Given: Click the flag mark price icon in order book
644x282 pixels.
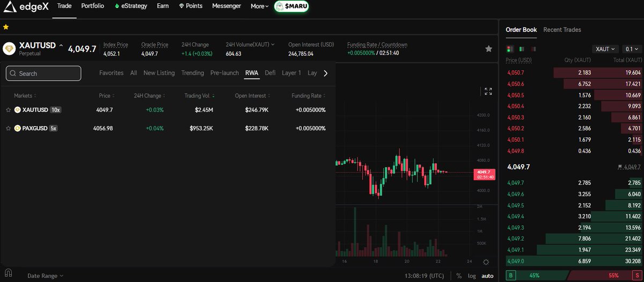Looking at the screenshot, I should pos(620,167).
